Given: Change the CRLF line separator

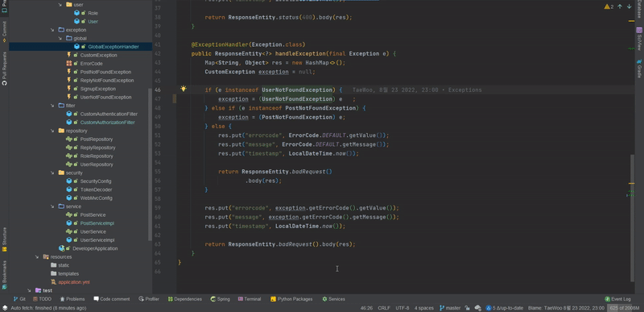Looking at the screenshot, I should pyautogui.click(x=384, y=308).
